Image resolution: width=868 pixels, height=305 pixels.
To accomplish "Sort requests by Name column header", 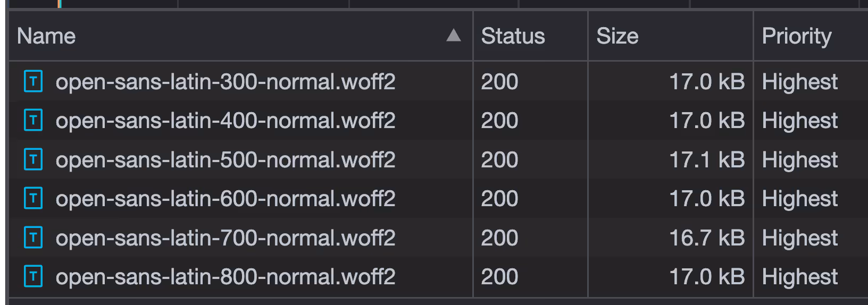I will click(46, 36).
